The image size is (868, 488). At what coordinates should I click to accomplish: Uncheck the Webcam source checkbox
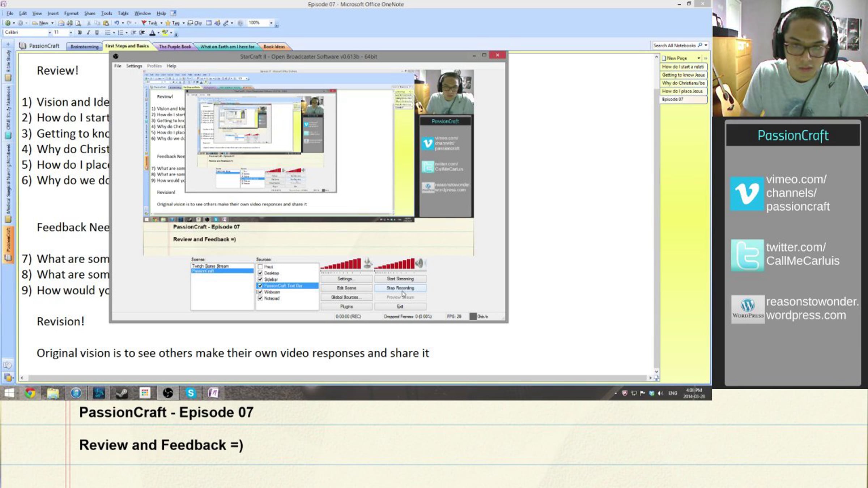click(260, 292)
